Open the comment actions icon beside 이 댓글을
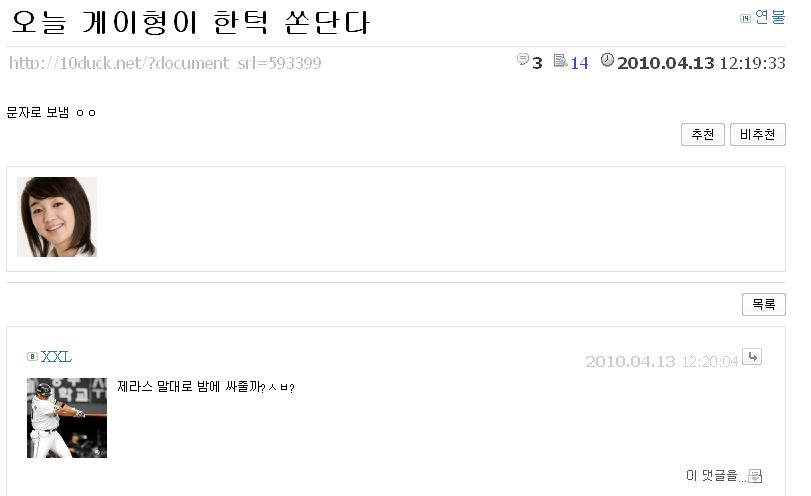The image size is (811, 496). [x=756, y=476]
